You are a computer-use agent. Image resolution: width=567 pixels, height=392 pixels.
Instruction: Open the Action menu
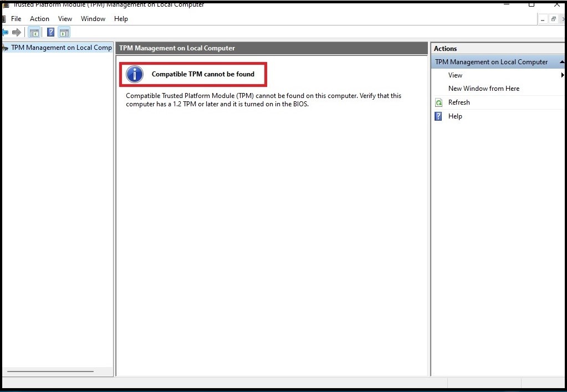tap(39, 18)
